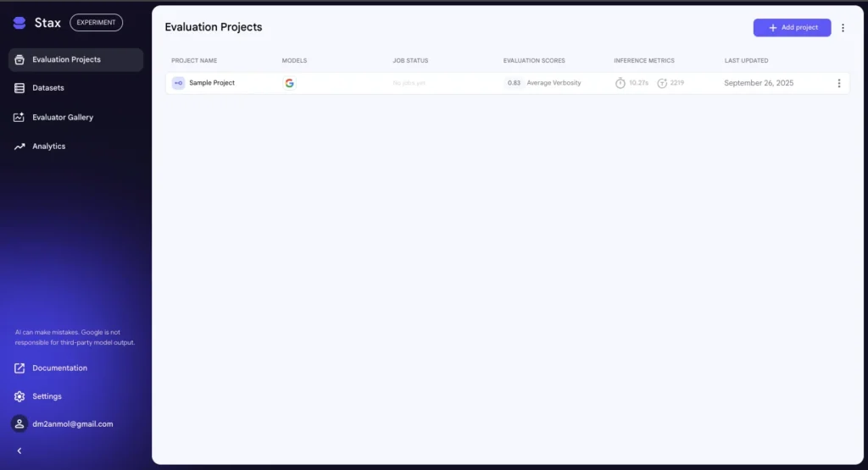Viewport: 868px width, 470px height.
Task: Click the Settings gear icon
Action: (x=19, y=396)
